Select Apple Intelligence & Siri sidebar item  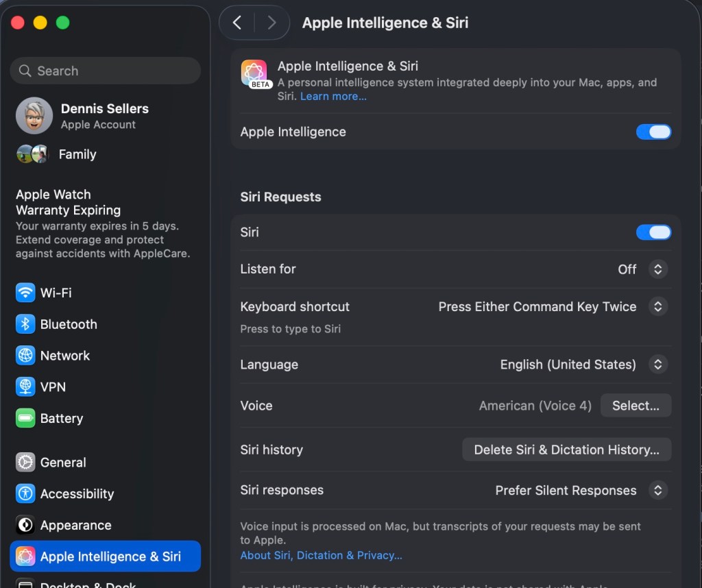click(x=105, y=556)
